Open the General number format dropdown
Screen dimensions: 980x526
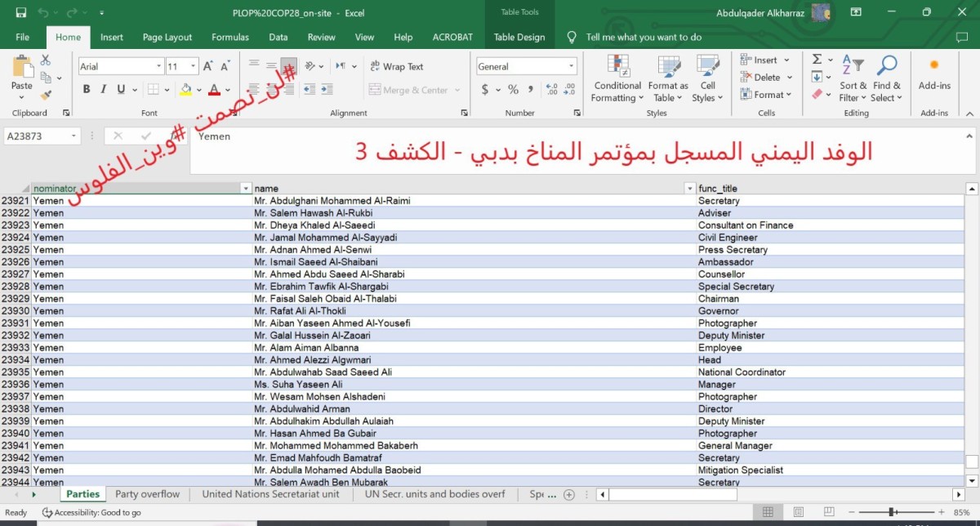coord(571,66)
